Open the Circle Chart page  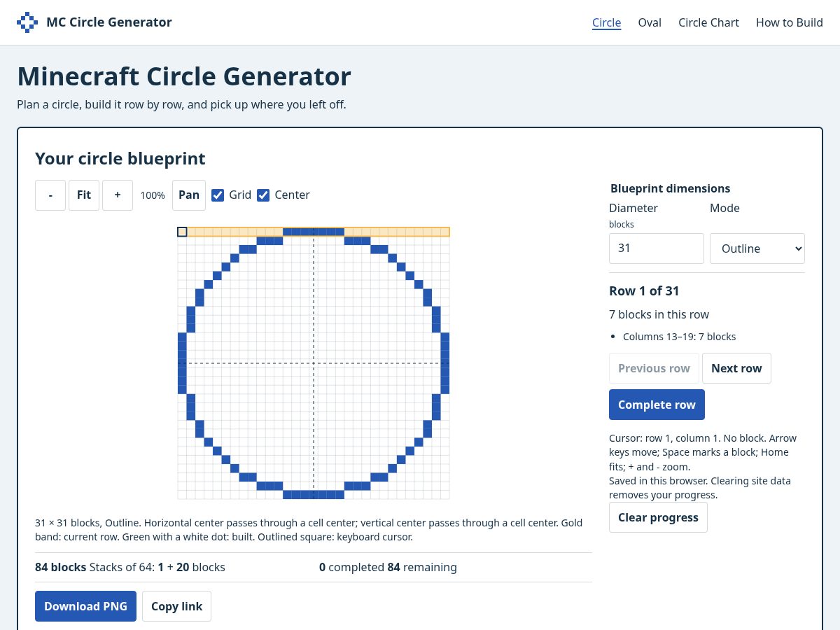tap(708, 22)
